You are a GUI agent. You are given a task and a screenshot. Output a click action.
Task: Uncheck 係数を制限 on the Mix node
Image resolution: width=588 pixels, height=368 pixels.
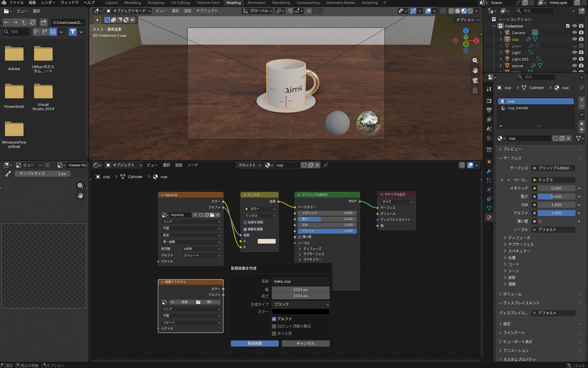pyautogui.click(x=245, y=229)
